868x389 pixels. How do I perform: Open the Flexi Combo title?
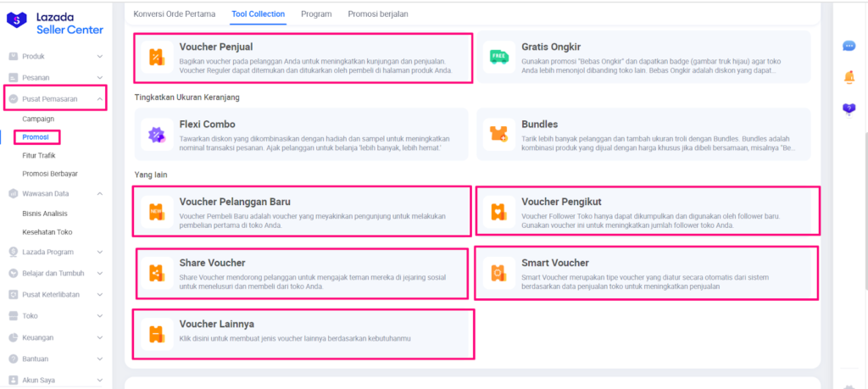207,124
